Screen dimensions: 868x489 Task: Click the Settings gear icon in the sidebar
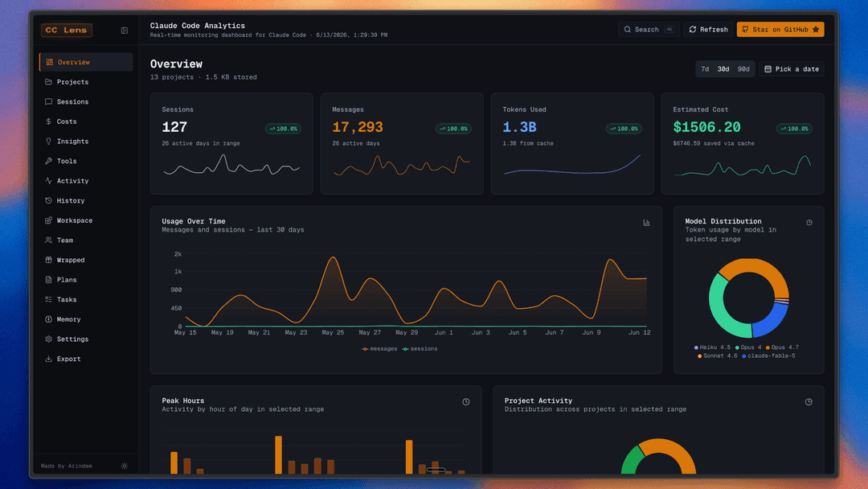(49, 339)
